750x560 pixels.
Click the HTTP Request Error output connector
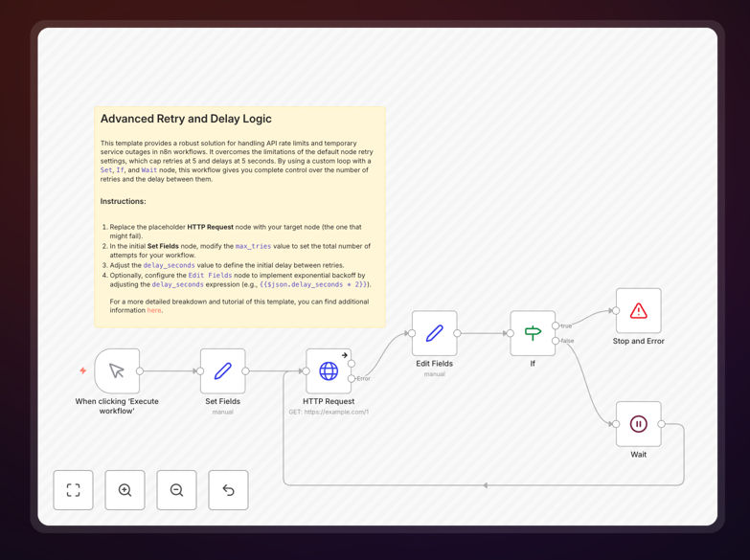tap(352, 378)
